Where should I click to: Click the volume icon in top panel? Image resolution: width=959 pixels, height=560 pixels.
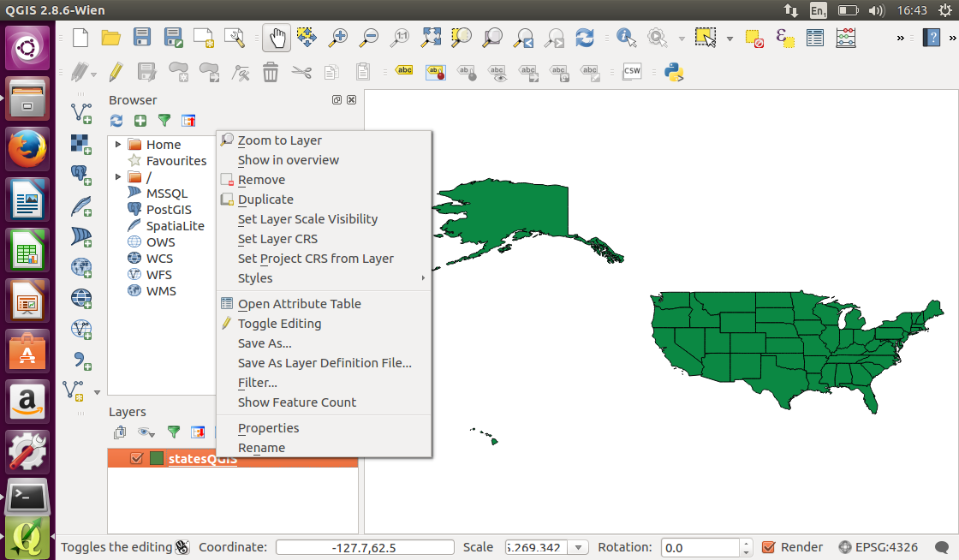(877, 10)
